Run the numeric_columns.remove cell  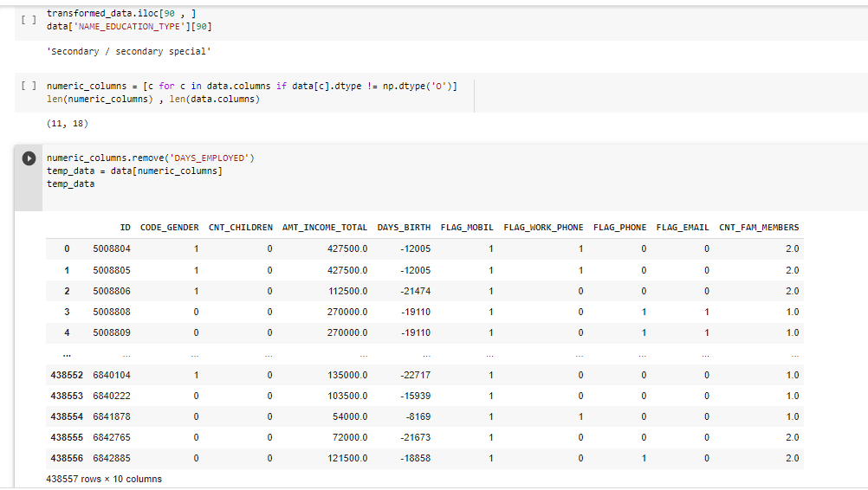pos(29,158)
